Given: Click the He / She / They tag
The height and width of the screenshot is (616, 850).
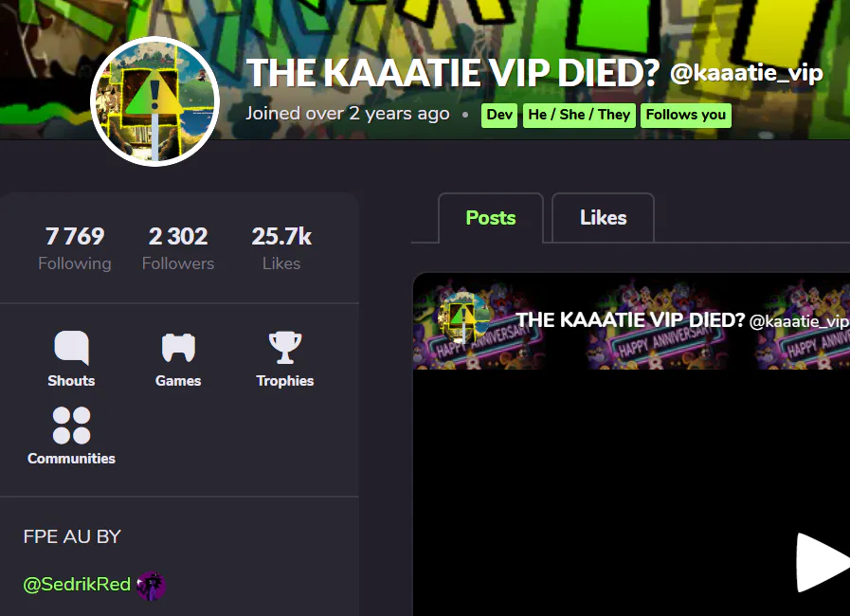Looking at the screenshot, I should 579,116.
